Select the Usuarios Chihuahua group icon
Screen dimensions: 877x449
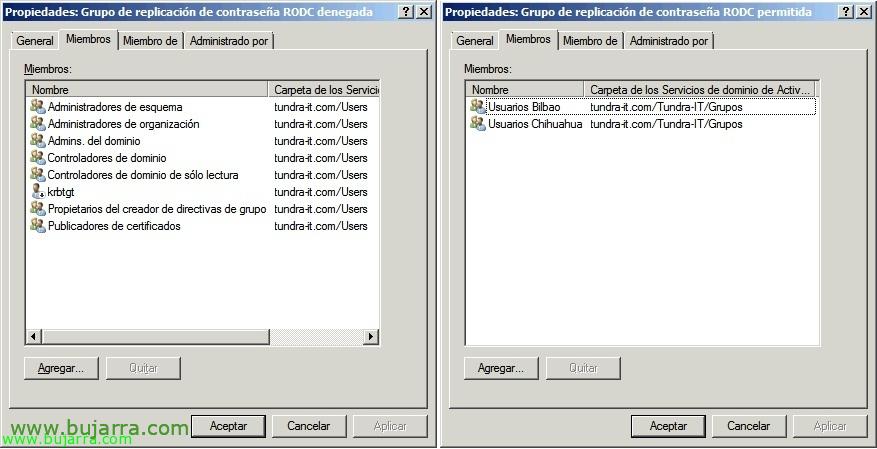point(477,124)
